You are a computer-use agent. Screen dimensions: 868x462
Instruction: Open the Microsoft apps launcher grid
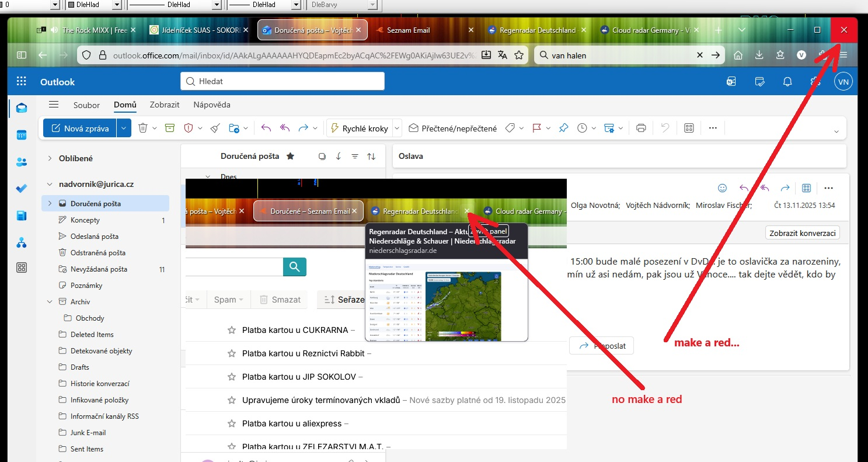[x=22, y=82]
